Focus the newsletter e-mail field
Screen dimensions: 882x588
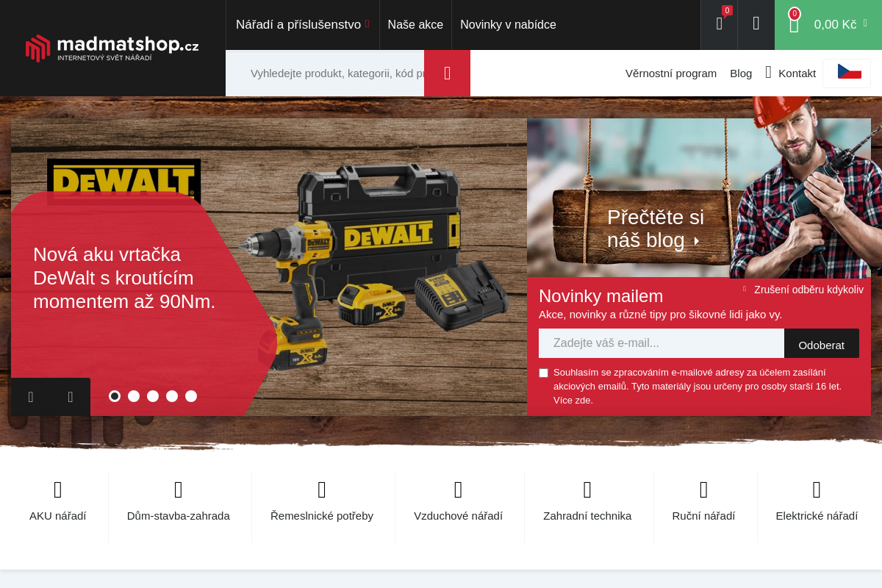[661, 343]
